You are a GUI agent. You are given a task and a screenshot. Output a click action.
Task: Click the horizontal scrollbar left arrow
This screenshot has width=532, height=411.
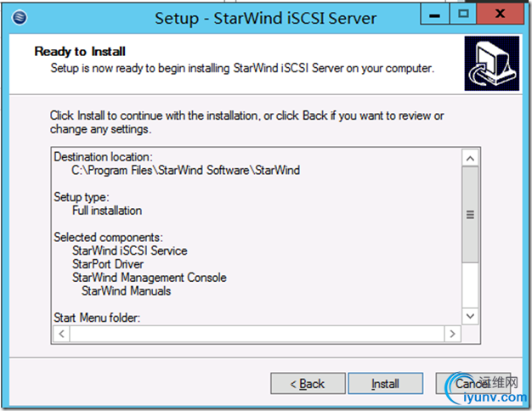tap(61, 335)
